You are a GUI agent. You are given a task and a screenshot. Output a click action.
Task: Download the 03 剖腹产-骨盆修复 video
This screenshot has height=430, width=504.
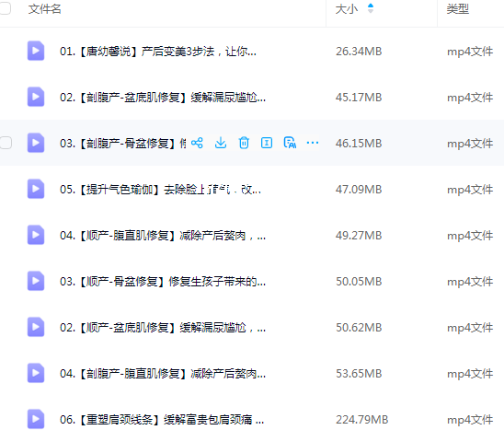point(221,143)
